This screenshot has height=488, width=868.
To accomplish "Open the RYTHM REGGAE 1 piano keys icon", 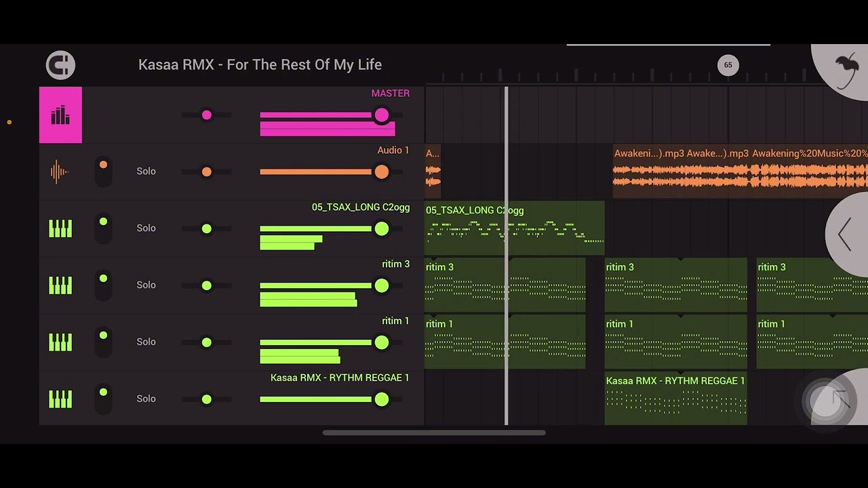I will (60, 399).
